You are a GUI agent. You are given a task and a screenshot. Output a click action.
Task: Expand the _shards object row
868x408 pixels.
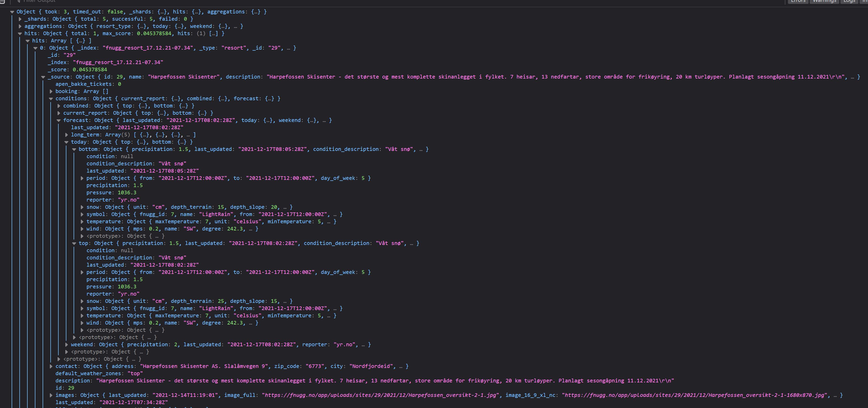coord(20,19)
